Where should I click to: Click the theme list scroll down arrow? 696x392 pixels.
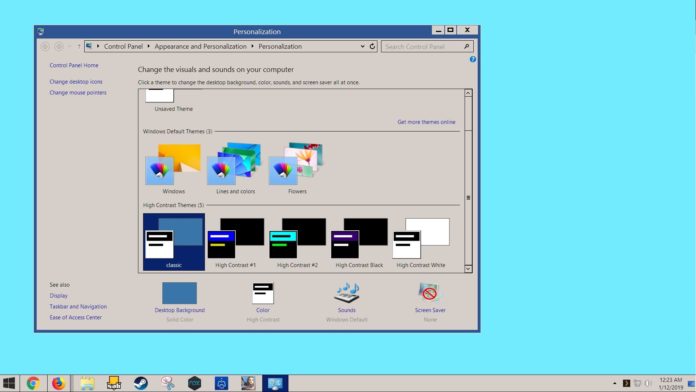[468, 269]
